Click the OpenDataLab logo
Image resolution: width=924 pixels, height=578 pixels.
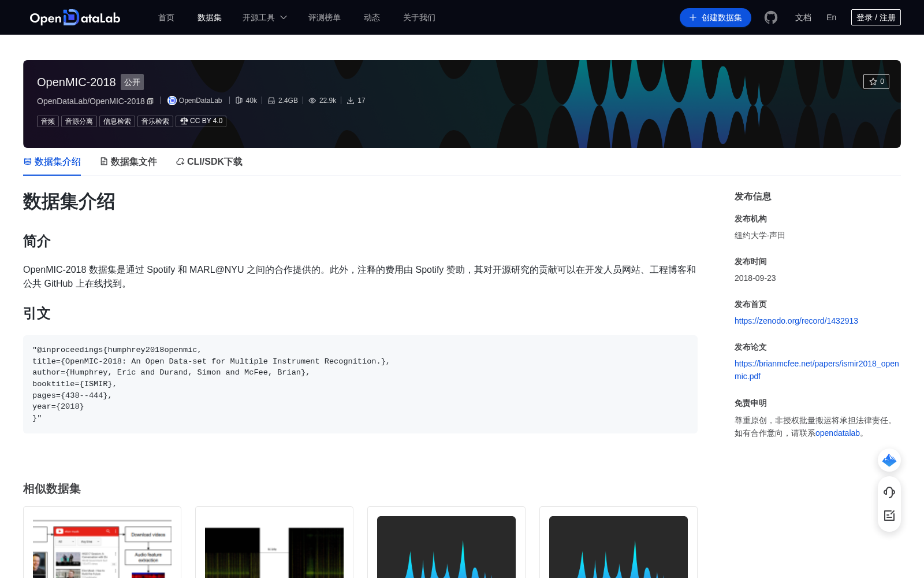click(75, 17)
